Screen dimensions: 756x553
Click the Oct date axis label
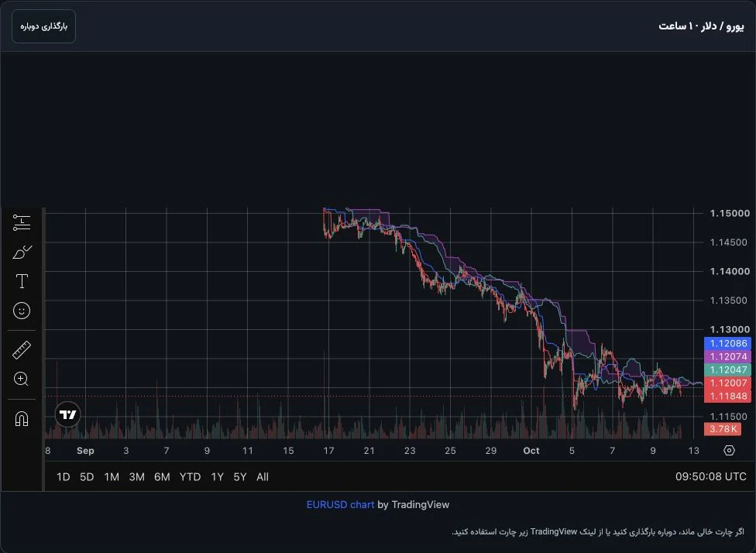pyautogui.click(x=531, y=450)
